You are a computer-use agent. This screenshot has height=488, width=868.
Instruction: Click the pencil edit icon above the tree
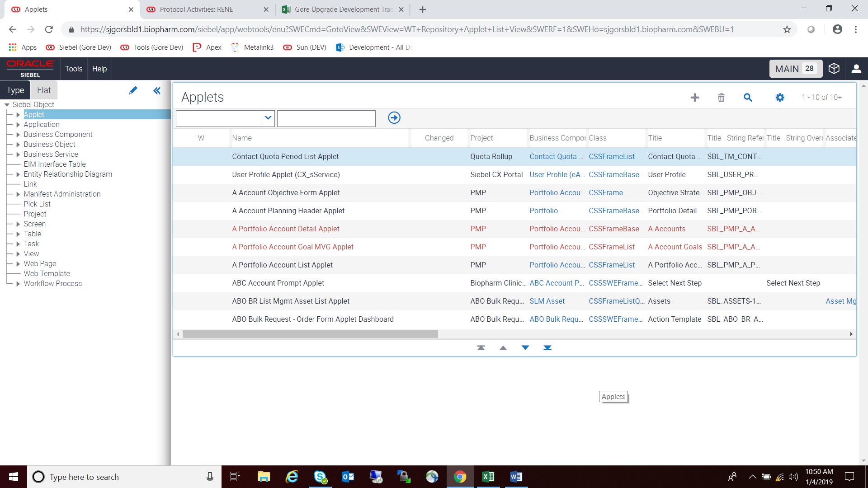[x=133, y=90]
